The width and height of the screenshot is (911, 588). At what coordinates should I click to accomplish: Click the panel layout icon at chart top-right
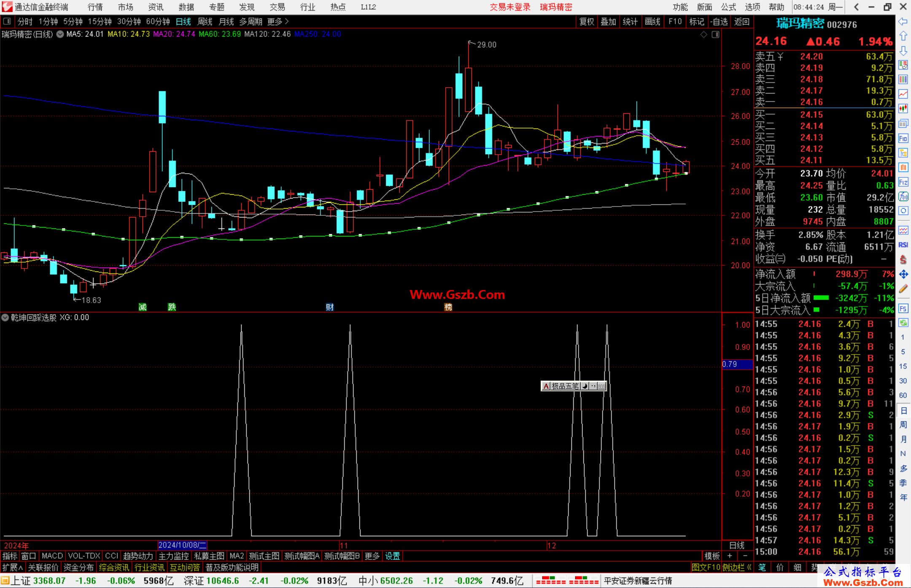pos(715,35)
